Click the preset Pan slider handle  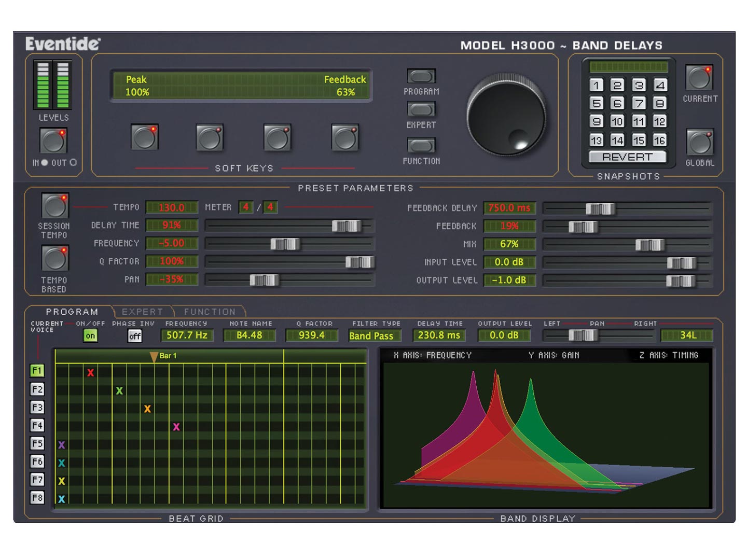[x=265, y=280]
